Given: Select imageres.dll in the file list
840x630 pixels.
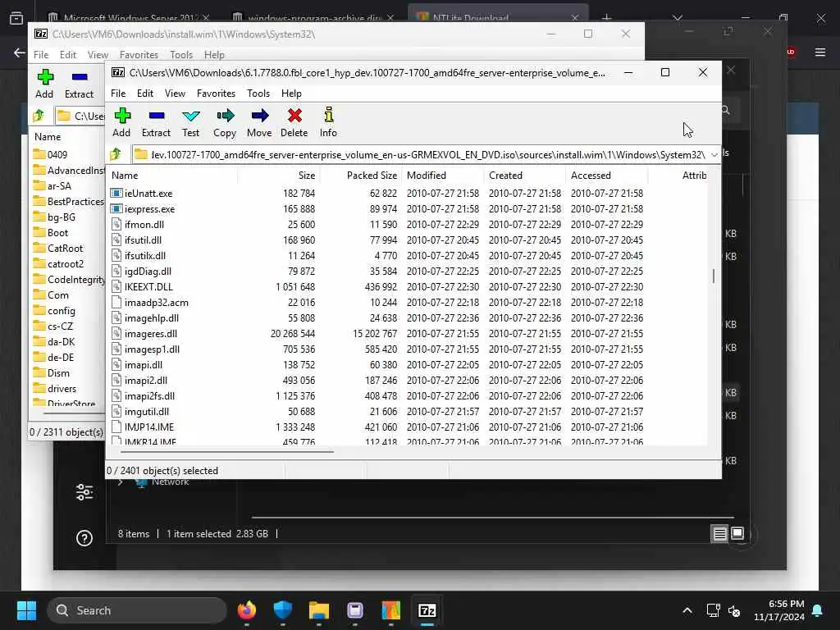Looking at the screenshot, I should point(151,333).
